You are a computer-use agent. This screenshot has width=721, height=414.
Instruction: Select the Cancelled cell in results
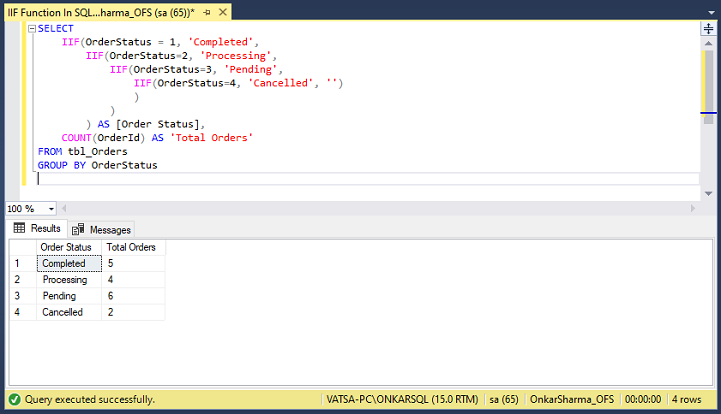69,312
